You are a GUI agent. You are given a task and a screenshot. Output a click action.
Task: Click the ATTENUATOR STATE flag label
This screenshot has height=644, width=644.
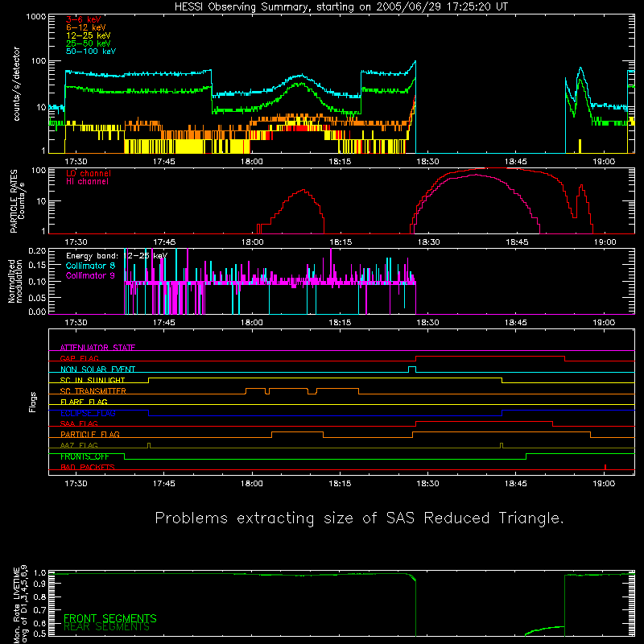click(x=97, y=348)
